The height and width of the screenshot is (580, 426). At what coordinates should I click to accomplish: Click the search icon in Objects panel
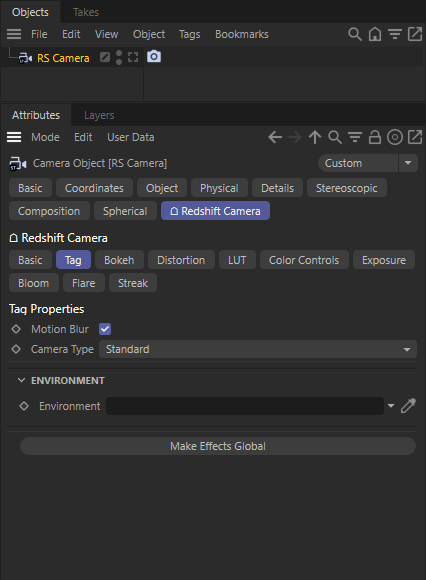(355, 34)
